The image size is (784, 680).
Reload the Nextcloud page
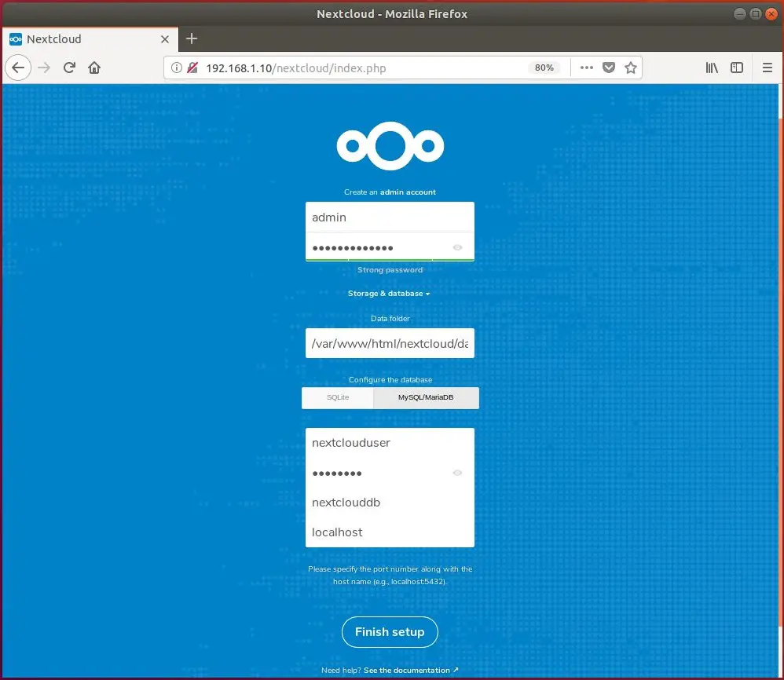pos(69,68)
